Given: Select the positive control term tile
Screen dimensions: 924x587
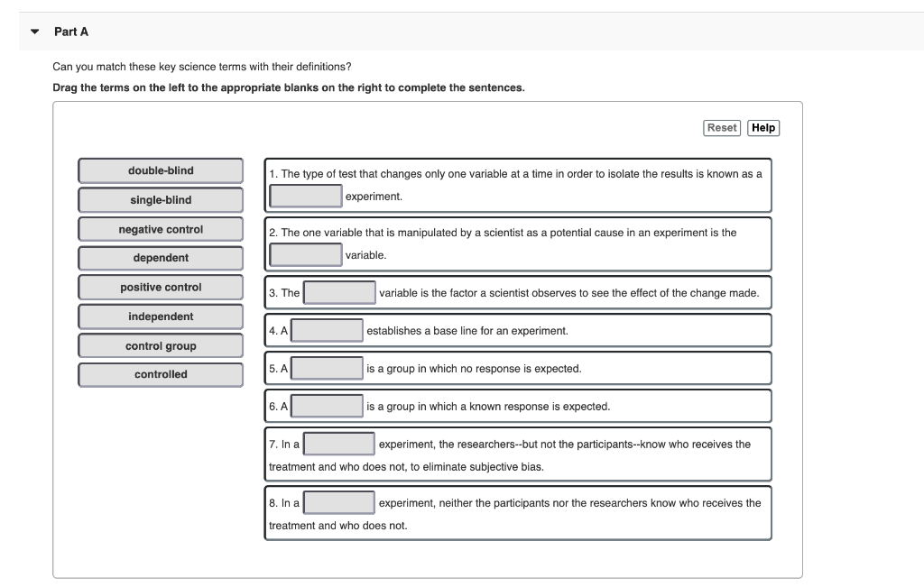Looking at the screenshot, I should [x=161, y=287].
